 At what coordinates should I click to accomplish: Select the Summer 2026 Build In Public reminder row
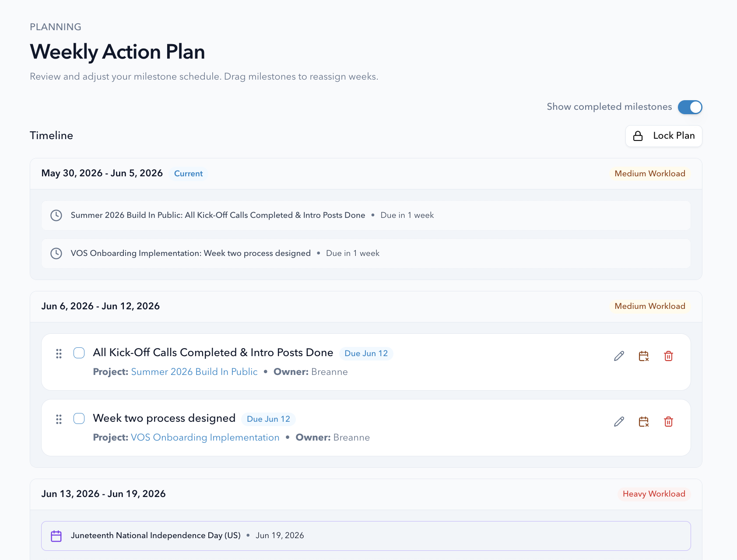coord(366,215)
